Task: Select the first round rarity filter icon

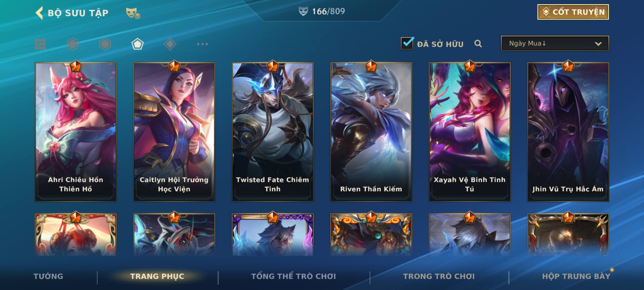Action: coord(72,44)
